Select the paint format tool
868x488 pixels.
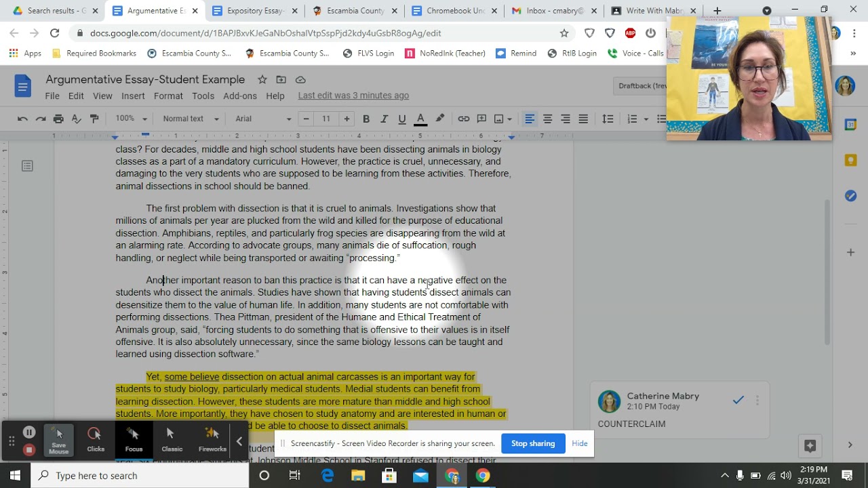(94, 119)
